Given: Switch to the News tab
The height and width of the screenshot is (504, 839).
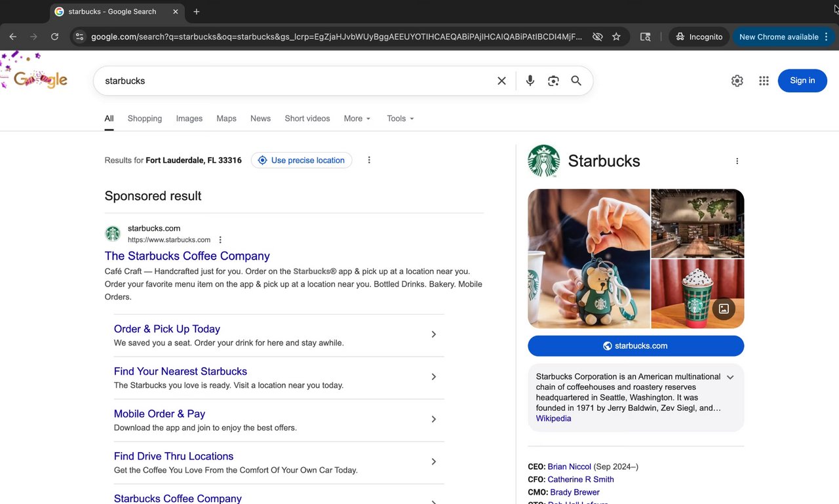Looking at the screenshot, I should (x=260, y=119).
